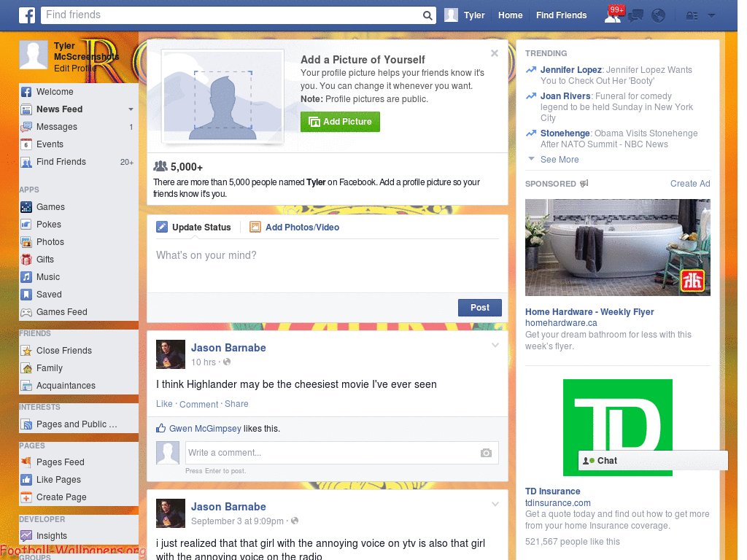Share the Highlander post

tap(236, 404)
